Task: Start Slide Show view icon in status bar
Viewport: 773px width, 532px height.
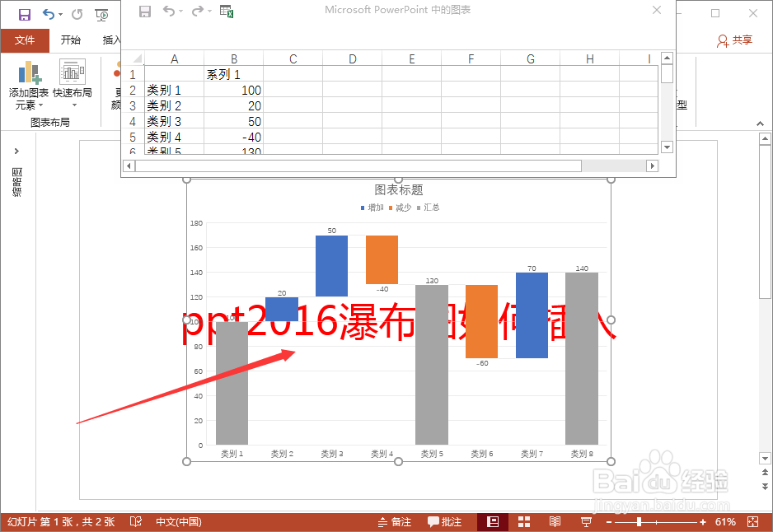Action: coord(586,521)
